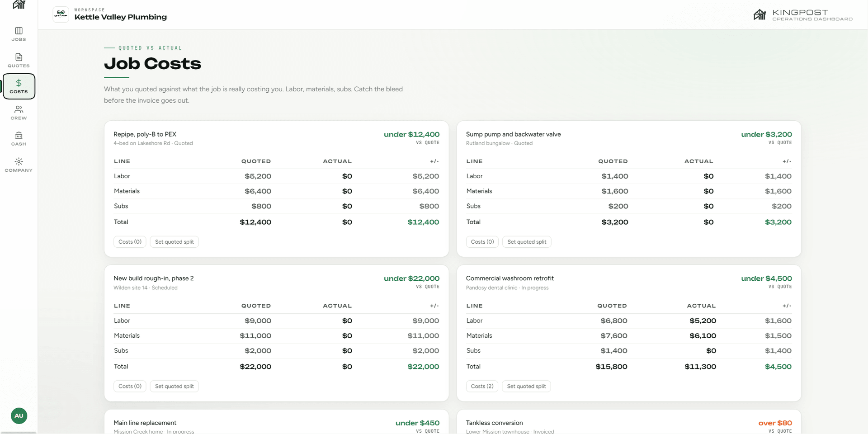Click the under $12,400 variance badge
The image size is (868, 434).
point(412,134)
